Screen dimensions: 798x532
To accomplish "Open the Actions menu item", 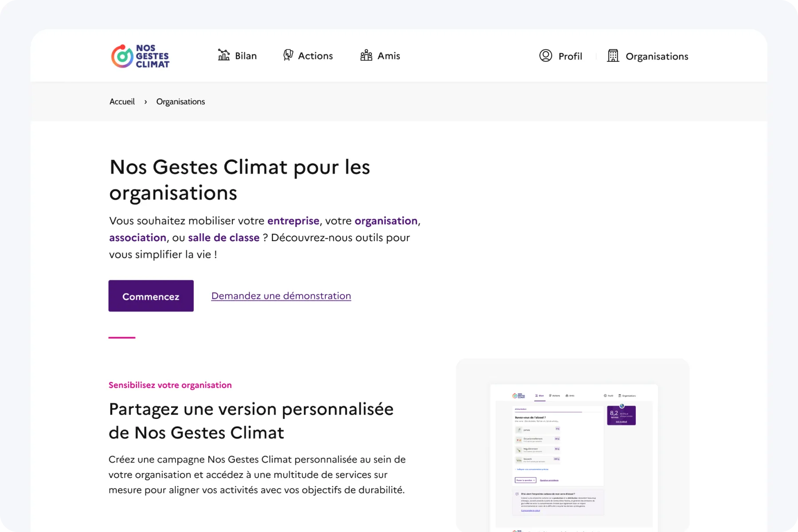I will [308, 56].
